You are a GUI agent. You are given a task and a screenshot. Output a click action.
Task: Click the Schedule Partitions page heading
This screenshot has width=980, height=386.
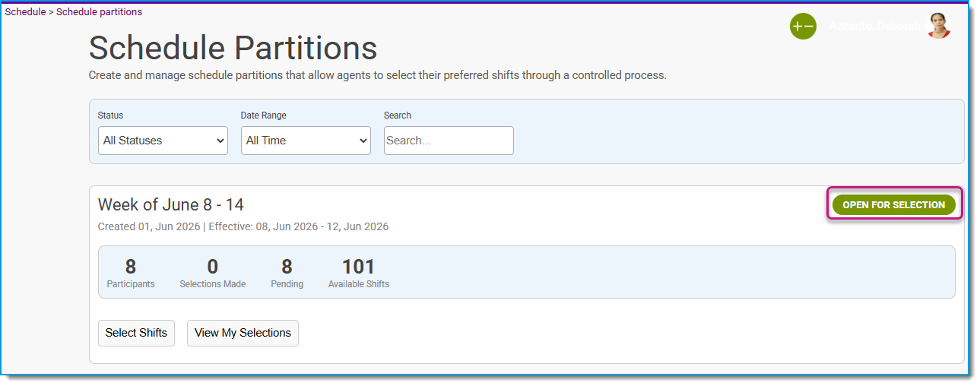click(x=233, y=48)
